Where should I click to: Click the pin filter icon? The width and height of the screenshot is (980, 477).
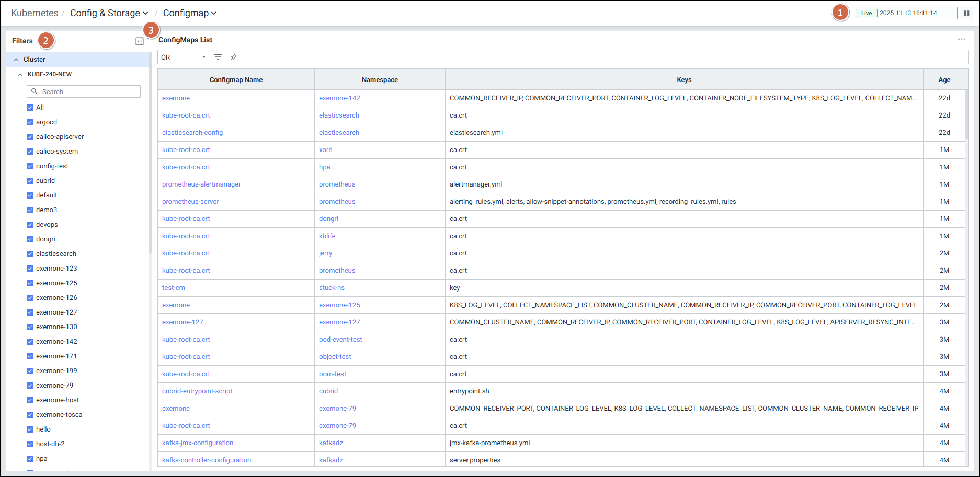click(x=234, y=57)
